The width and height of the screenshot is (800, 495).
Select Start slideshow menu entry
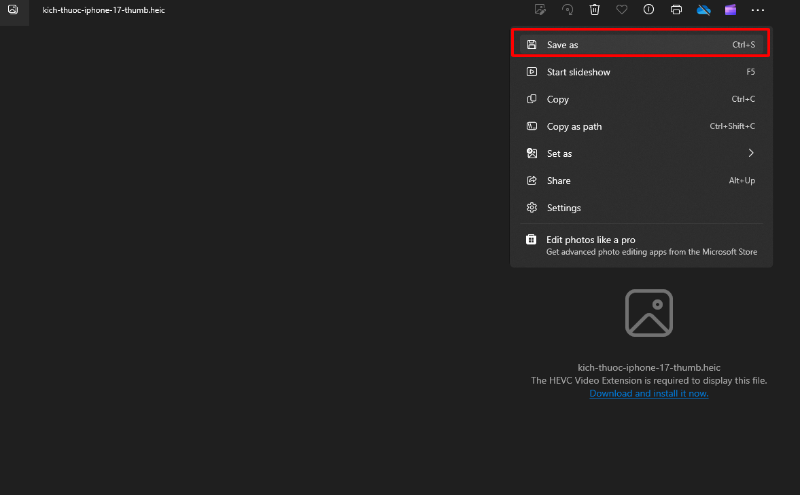coord(640,72)
